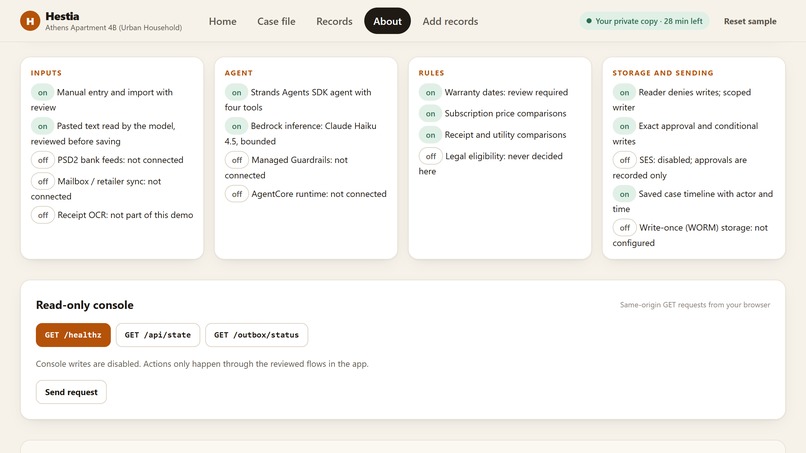Image resolution: width=806 pixels, height=453 pixels.
Task: Click the private copy time-left badge
Action: [644, 21]
